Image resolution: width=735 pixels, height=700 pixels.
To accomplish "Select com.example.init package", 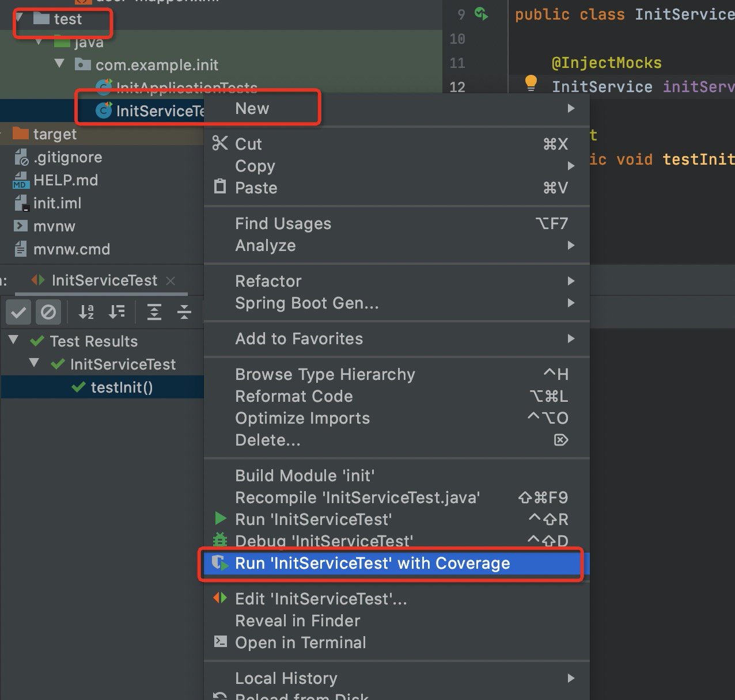I will pos(157,64).
